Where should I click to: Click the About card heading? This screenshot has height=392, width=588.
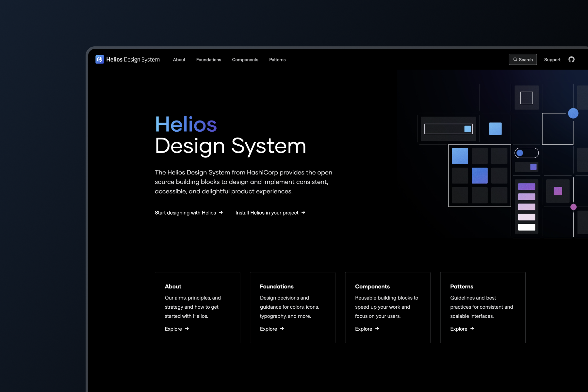click(x=173, y=286)
